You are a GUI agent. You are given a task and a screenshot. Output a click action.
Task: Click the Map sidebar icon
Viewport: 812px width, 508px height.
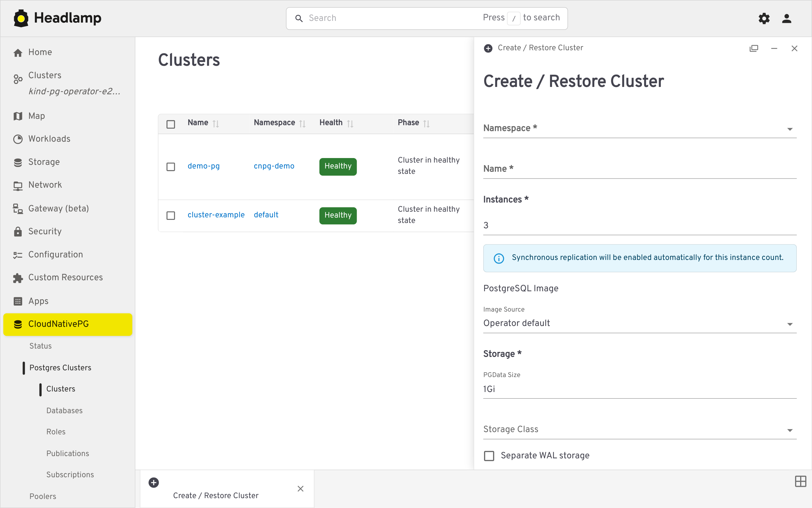18,116
